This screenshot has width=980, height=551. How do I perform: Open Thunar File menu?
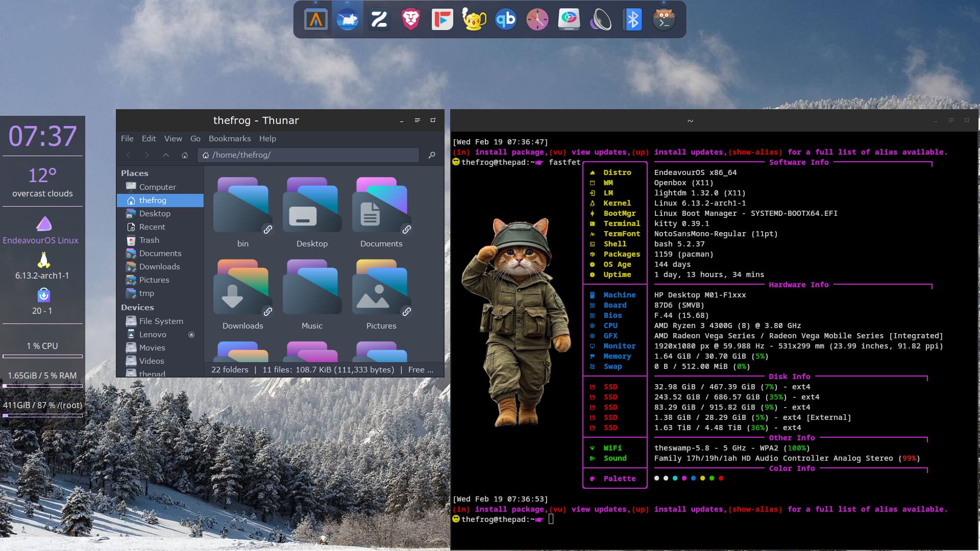click(x=127, y=139)
